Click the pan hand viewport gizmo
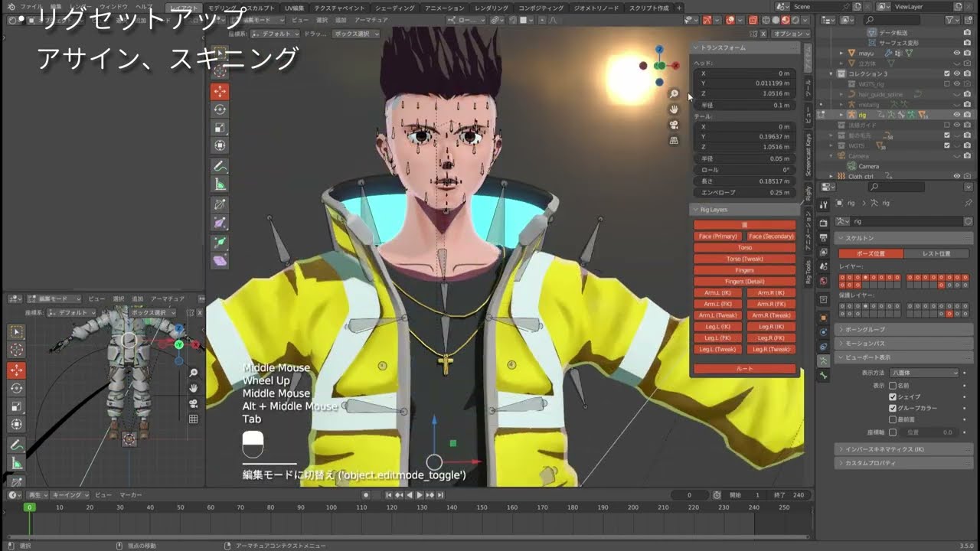 click(x=674, y=109)
